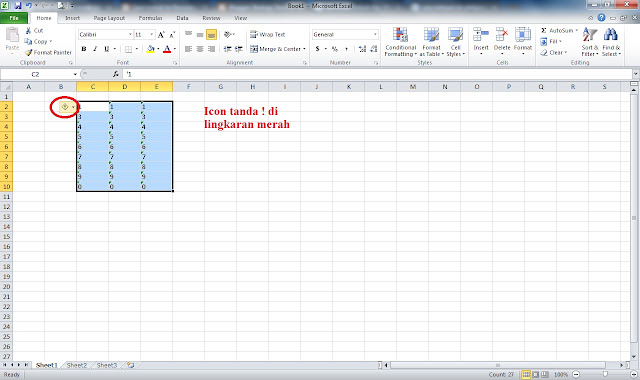Apply the Fill Color bucket
Image resolution: width=640 pixels, height=380 pixels.
point(151,49)
